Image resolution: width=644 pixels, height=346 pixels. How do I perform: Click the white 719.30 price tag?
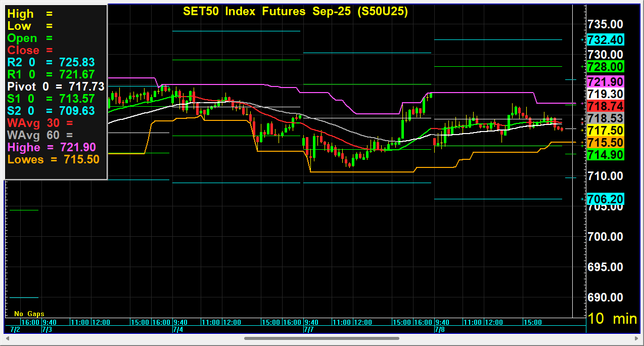pyautogui.click(x=605, y=94)
